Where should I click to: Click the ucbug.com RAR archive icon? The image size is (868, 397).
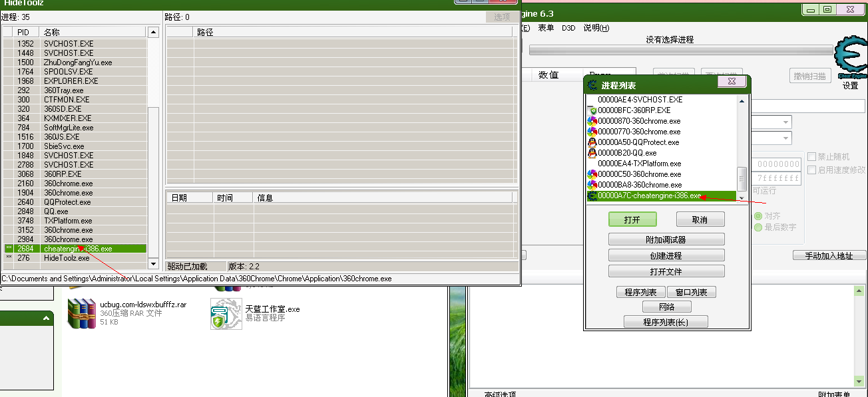coord(82,313)
